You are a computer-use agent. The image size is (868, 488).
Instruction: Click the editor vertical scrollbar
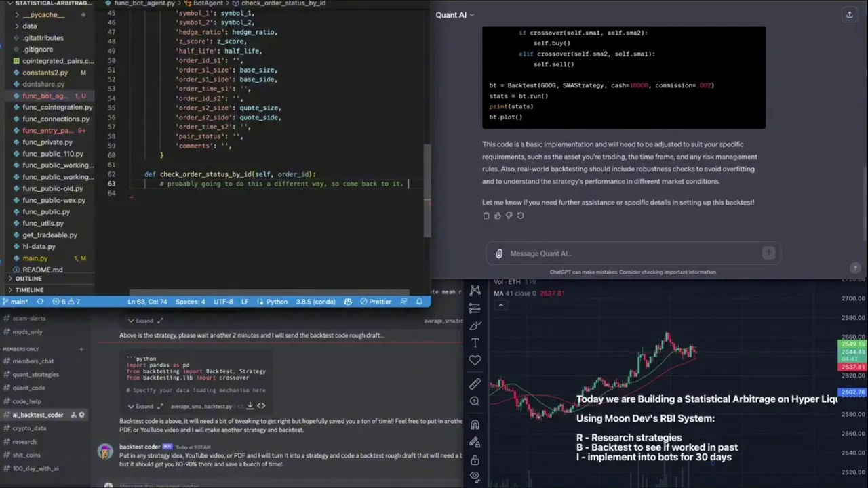[x=427, y=191]
